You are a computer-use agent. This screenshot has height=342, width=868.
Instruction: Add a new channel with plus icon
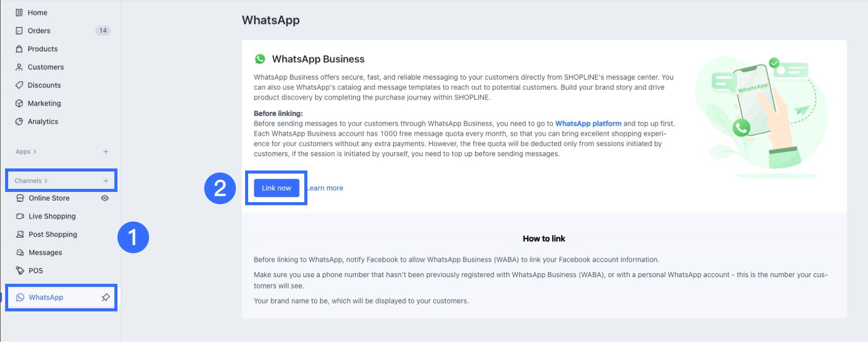tap(106, 181)
